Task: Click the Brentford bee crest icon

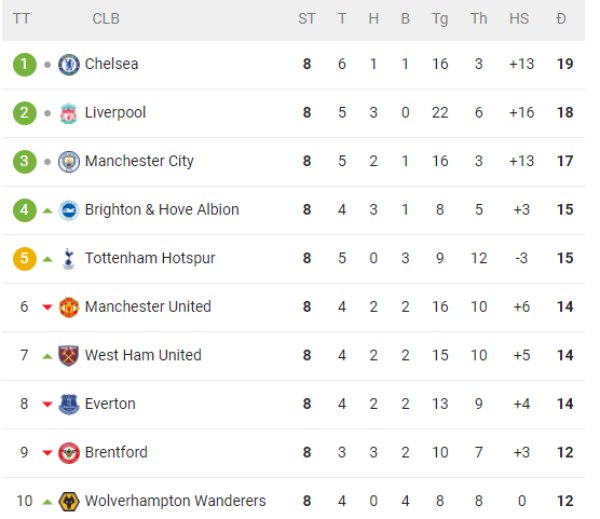Action: point(69,453)
